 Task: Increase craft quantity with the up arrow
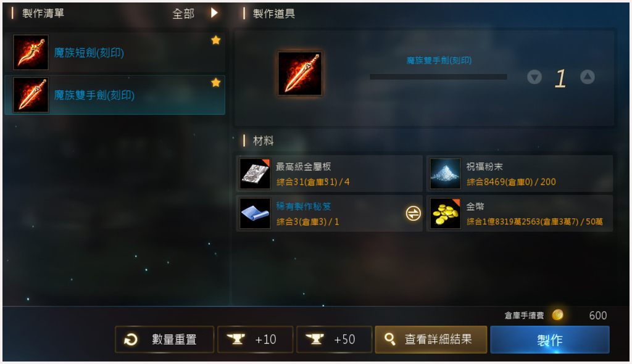pyautogui.click(x=588, y=77)
